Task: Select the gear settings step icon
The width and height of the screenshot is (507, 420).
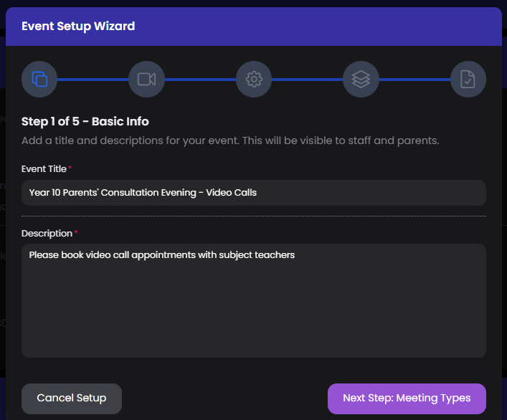Action: coord(254,79)
